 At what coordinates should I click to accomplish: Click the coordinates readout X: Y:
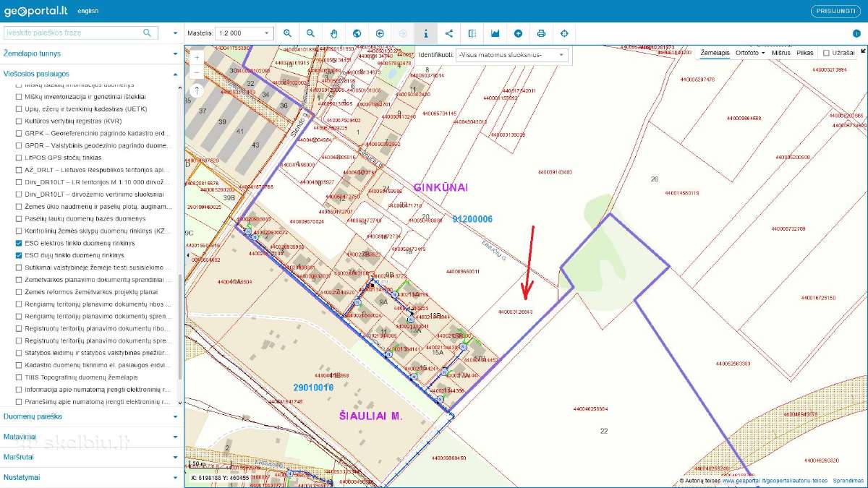pos(220,477)
